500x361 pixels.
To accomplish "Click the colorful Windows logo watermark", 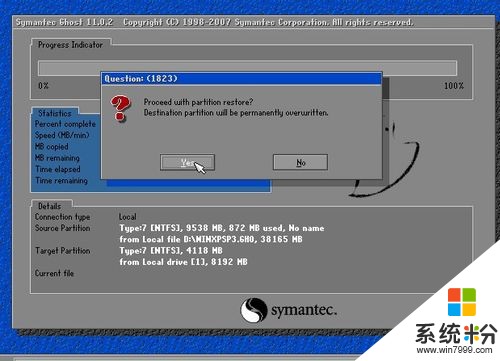I will [x=462, y=302].
